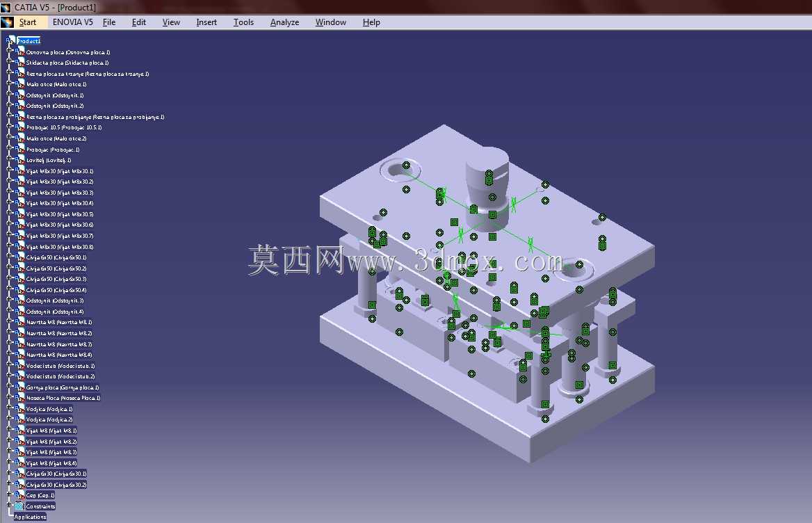Open the Analyze menu
This screenshot has height=523, width=812.
point(284,22)
